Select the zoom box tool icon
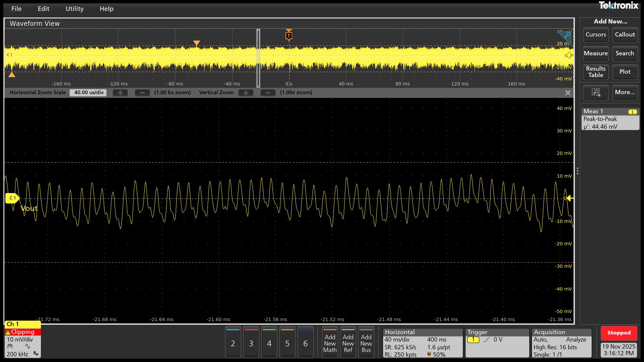 [x=595, y=93]
